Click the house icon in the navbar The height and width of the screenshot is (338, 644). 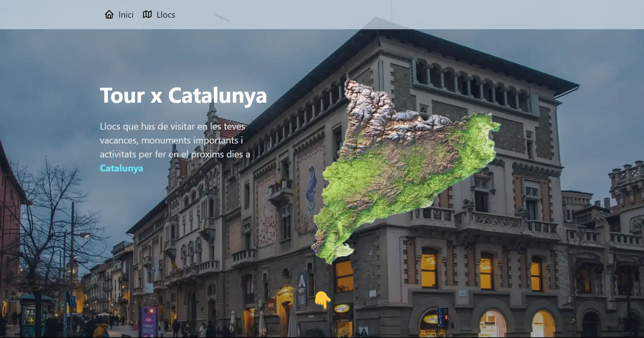tap(109, 15)
